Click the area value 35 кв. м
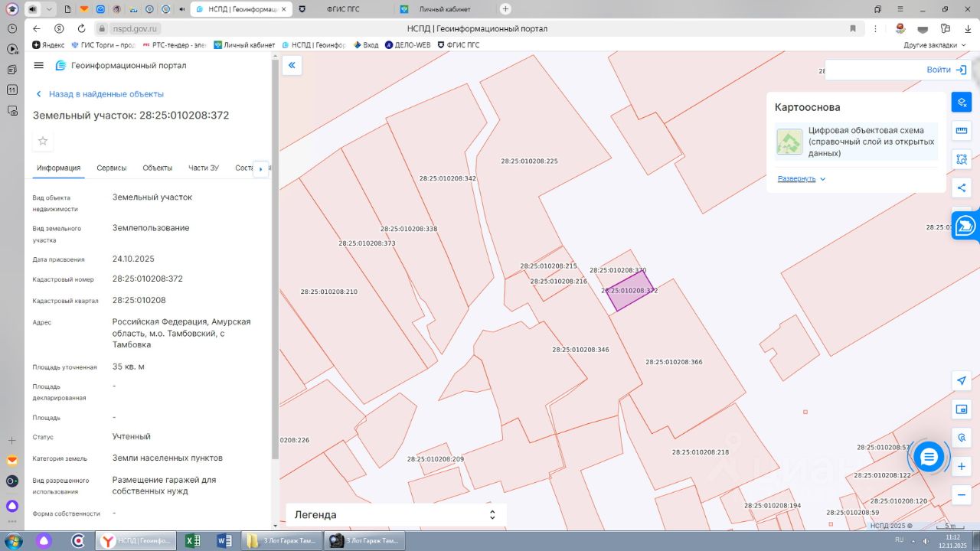Image resolution: width=980 pixels, height=551 pixels. pyautogui.click(x=129, y=367)
